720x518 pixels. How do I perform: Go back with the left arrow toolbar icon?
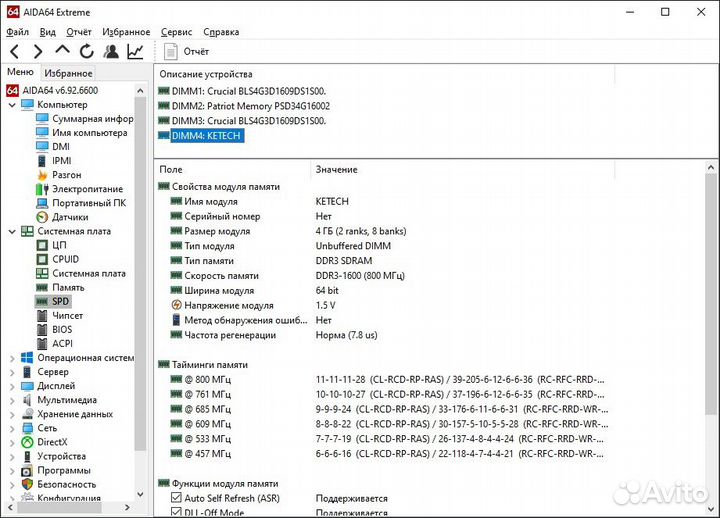14,51
